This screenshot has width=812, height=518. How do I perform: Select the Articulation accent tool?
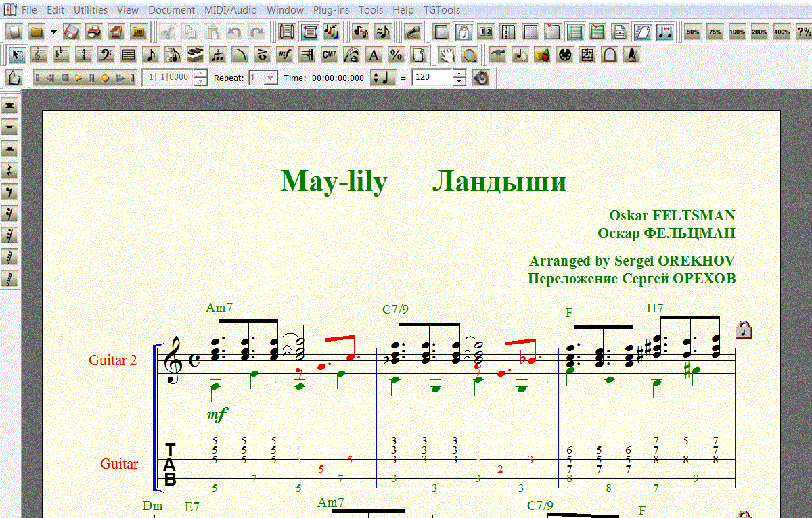tap(263, 55)
